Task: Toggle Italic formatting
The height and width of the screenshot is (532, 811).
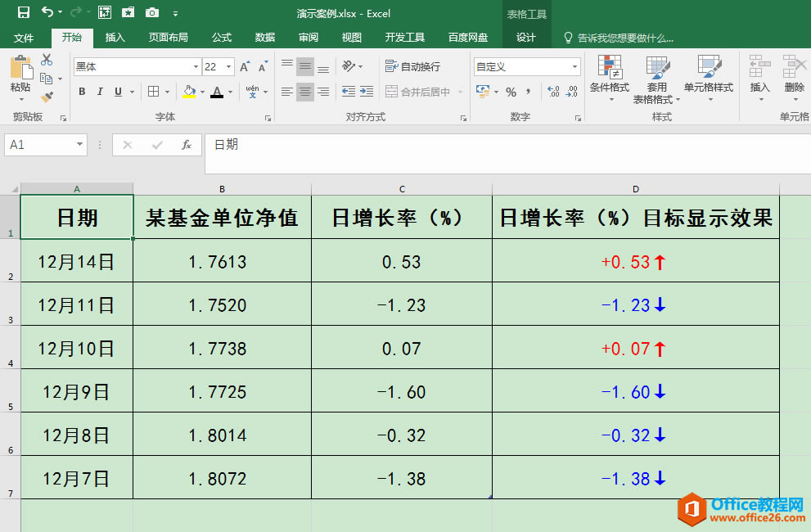Action: tap(100, 92)
